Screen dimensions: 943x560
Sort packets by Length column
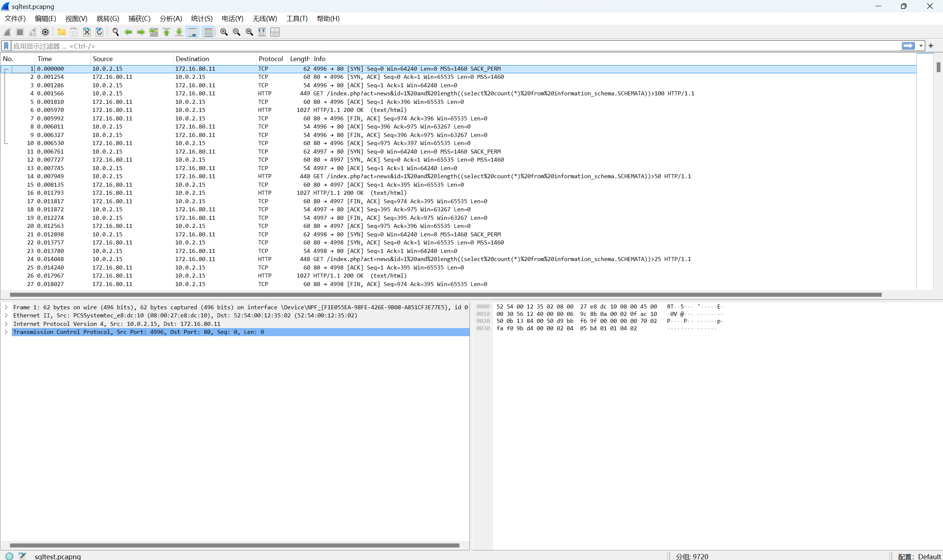coord(300,59)
